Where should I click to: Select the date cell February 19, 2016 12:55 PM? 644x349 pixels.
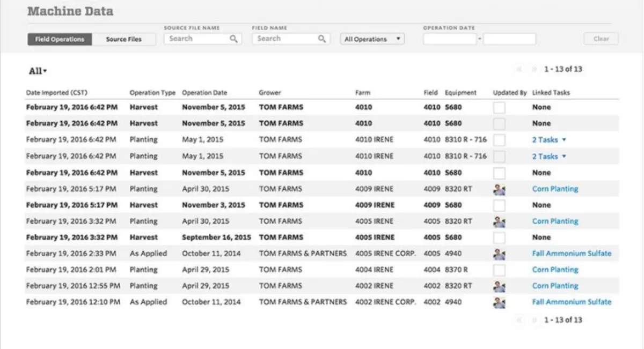(73, 286)
